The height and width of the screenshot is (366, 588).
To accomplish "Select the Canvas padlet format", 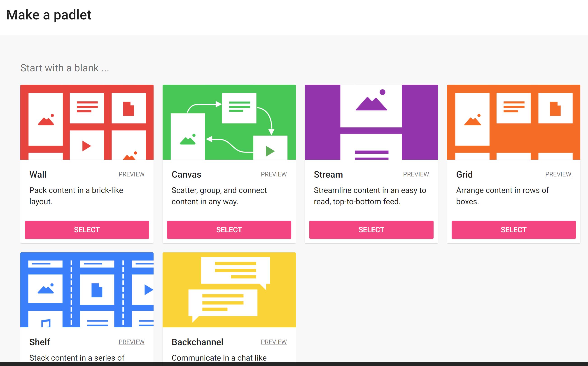I will pyautogui.click(x=229, y=230).
